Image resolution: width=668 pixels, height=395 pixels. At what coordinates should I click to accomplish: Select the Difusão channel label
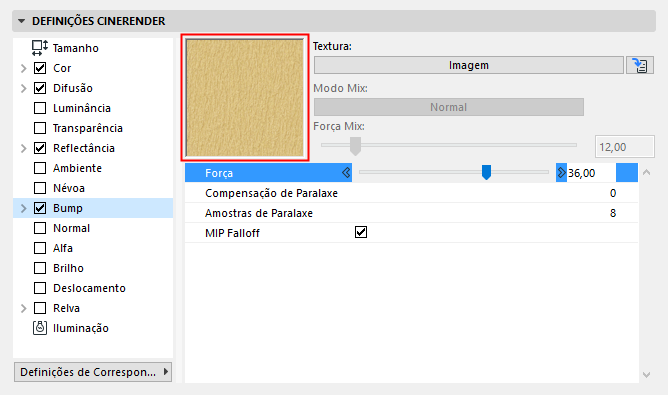tap(73, 88)
